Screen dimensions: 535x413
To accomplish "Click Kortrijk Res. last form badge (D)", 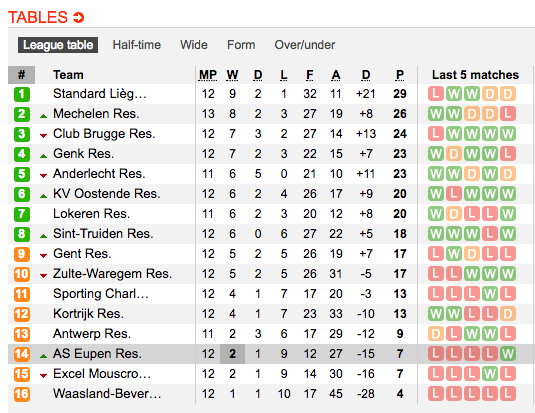I will [508, 314].
